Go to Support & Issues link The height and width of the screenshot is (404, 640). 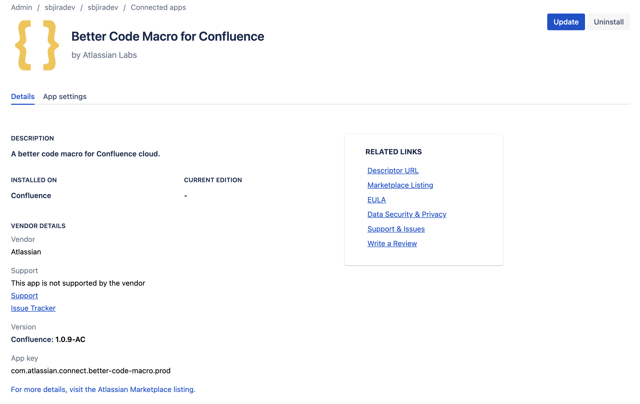point(395,229)
